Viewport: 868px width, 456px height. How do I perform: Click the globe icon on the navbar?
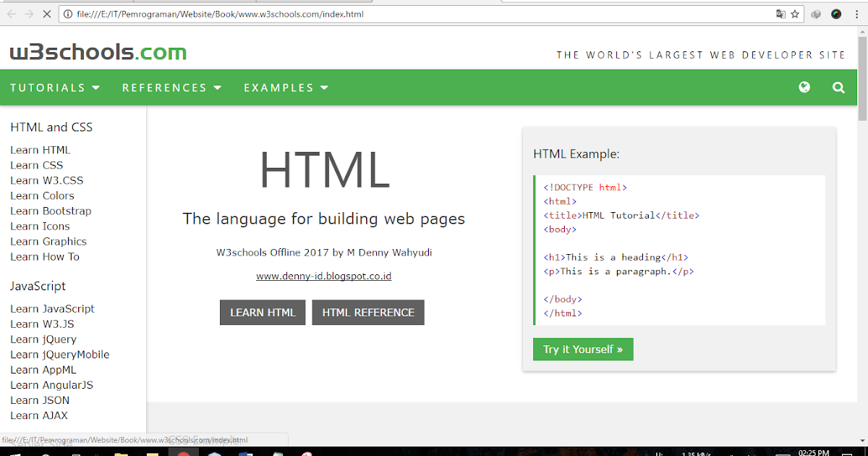click(x=804, y=87)
